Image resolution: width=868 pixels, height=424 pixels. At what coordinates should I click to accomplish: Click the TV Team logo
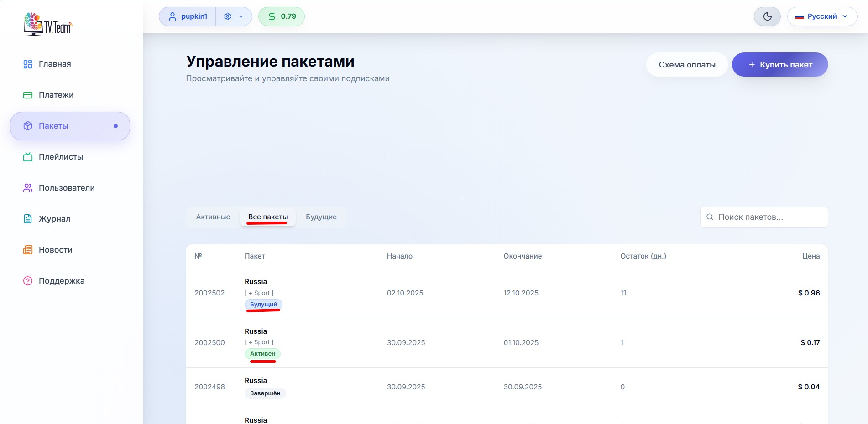pyautogui.click(x=48, y=24)
